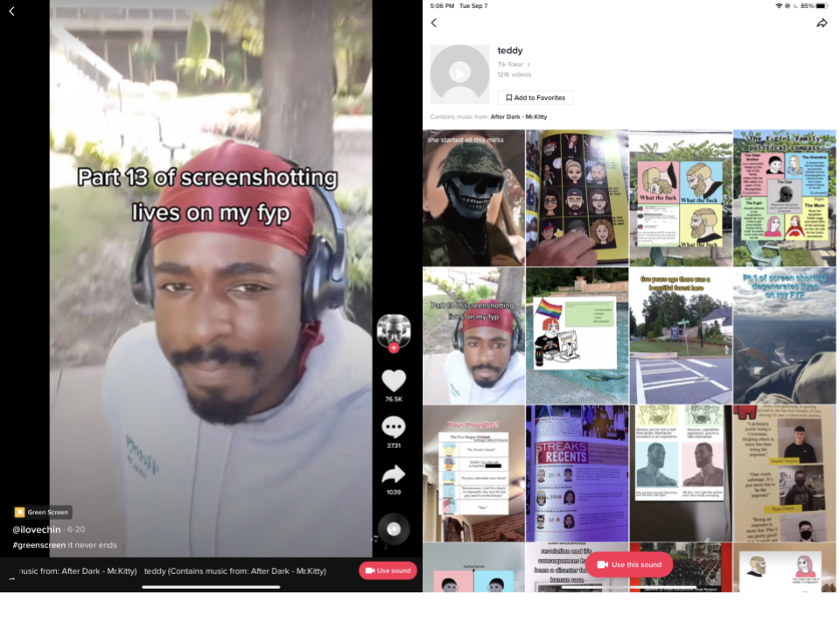This screenshot has width=840, height=630.
Task: Toggle Add to Favorites for the teddy sound
Action: point(535,97)
